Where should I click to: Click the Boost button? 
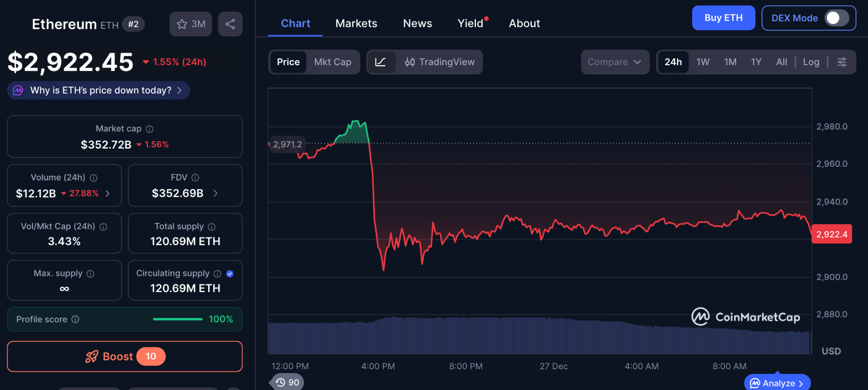(x=125, y=357)
